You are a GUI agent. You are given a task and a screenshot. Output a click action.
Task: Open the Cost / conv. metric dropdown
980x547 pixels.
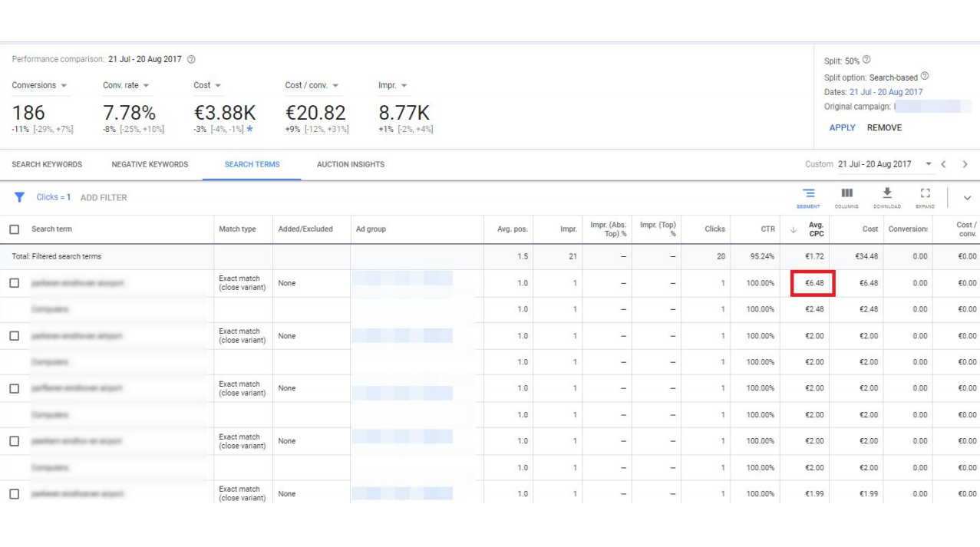(x=312, y=85)
